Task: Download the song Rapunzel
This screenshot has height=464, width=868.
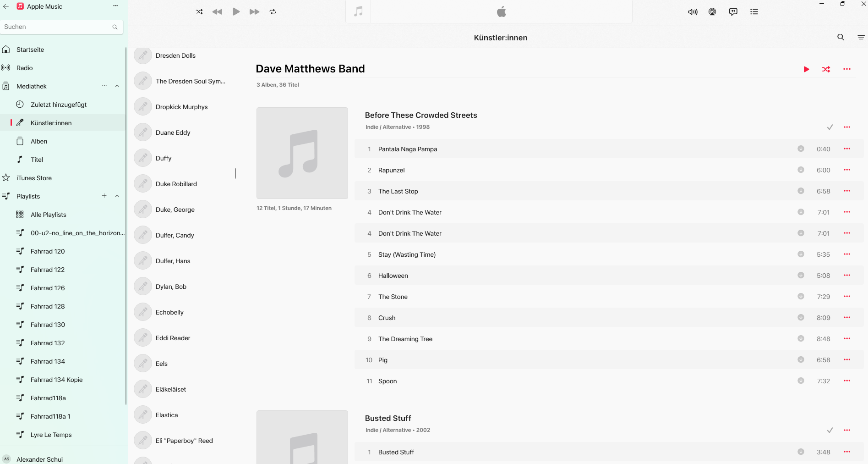Action: click(801, 170)
